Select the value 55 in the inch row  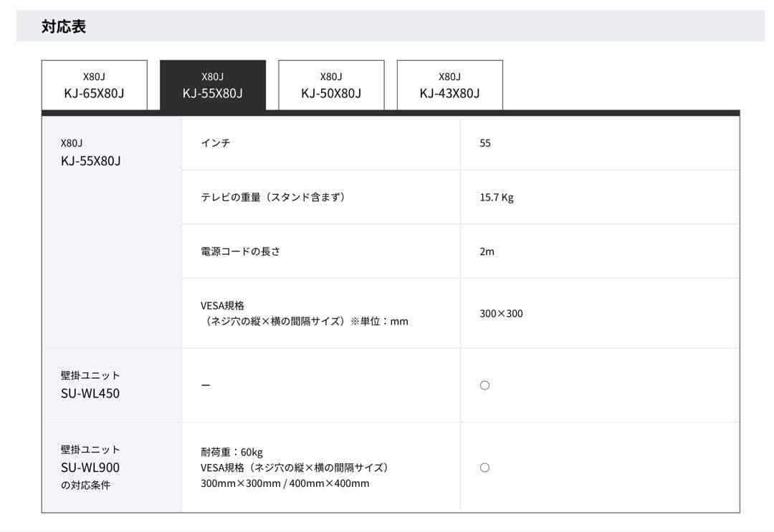coord(484,142)
